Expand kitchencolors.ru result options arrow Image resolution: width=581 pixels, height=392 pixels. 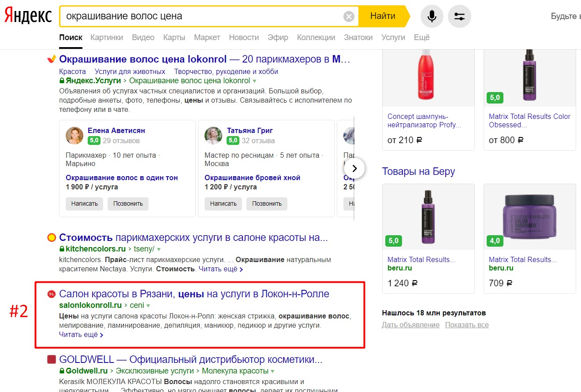click(159, 249)
